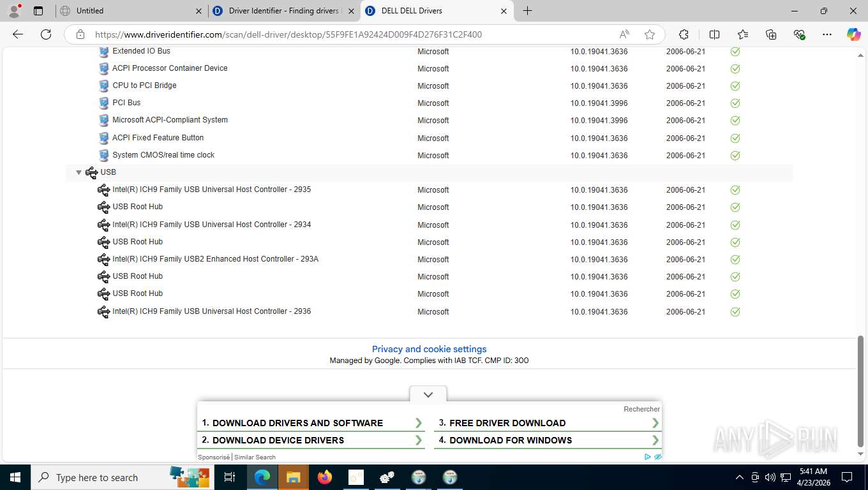This screenshot has height=490, width=868.
Task: Open the browser profile avatar icon
Action: (14, 11)
